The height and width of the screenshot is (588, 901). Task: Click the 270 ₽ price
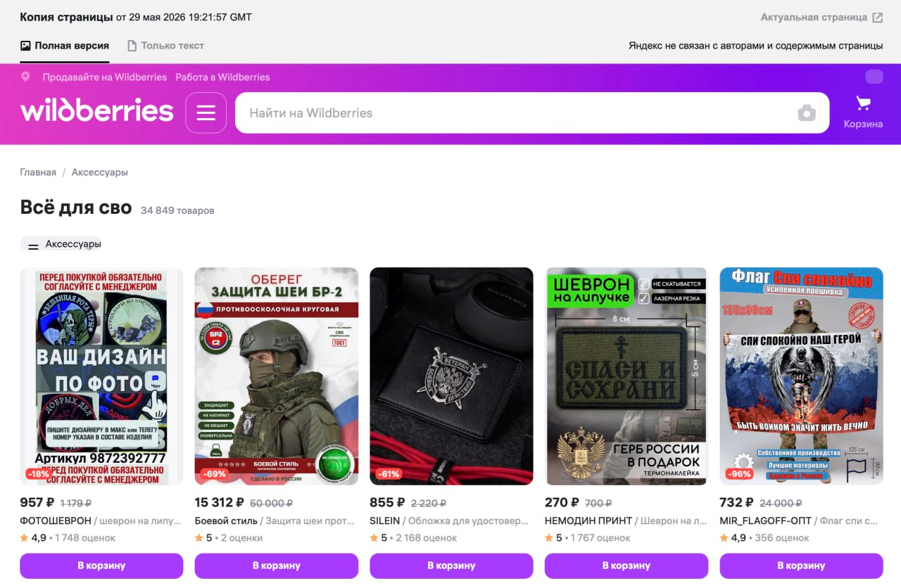point(562,502)
